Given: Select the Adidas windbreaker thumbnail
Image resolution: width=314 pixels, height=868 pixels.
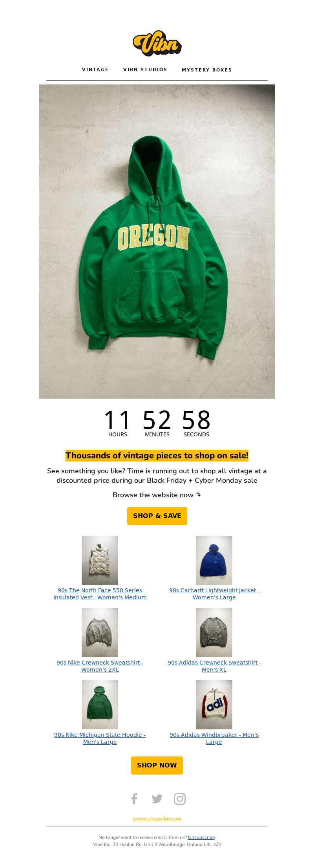Looking at the screenshot, I should tap(214, 705).
